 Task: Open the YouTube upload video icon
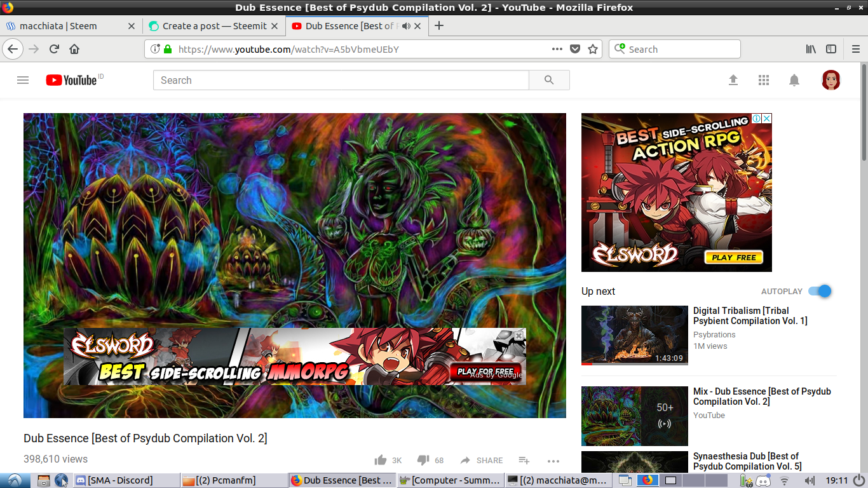click(733, 80)
